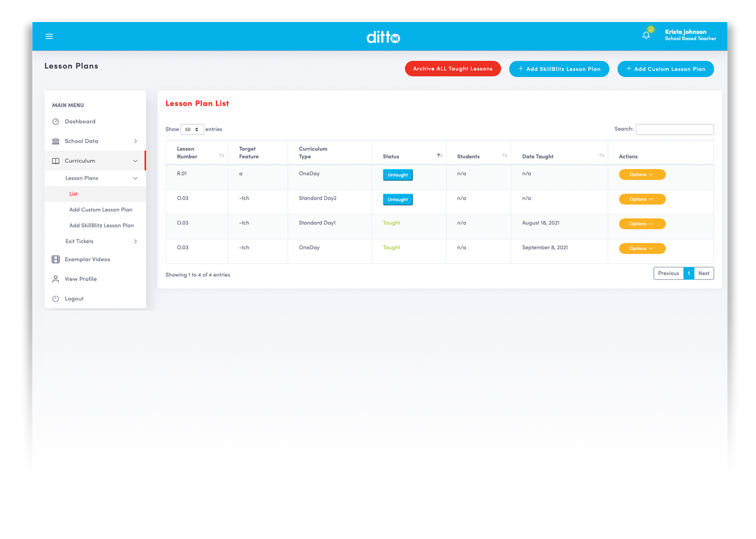Adjust the Show entries count stepper

point(197,129)
